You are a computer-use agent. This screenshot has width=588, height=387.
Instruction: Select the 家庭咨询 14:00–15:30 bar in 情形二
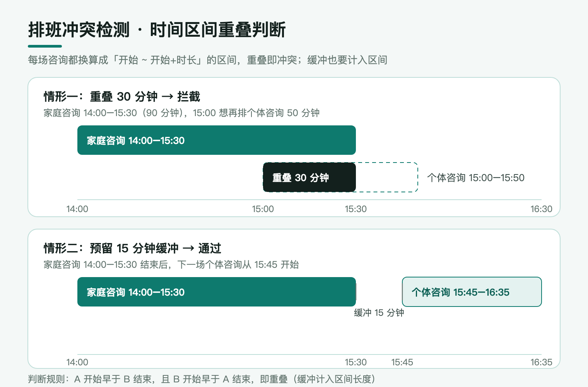tap(217, 292)
